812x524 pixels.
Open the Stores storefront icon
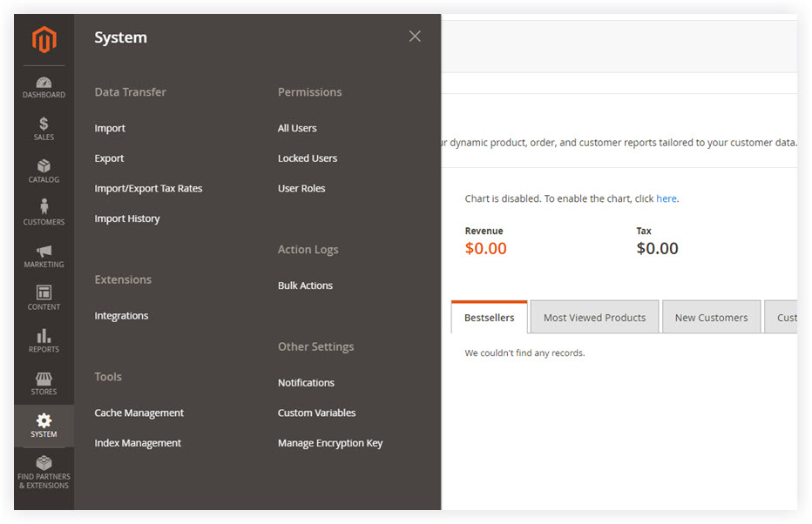pyautogui.click(x=44, y=379)
